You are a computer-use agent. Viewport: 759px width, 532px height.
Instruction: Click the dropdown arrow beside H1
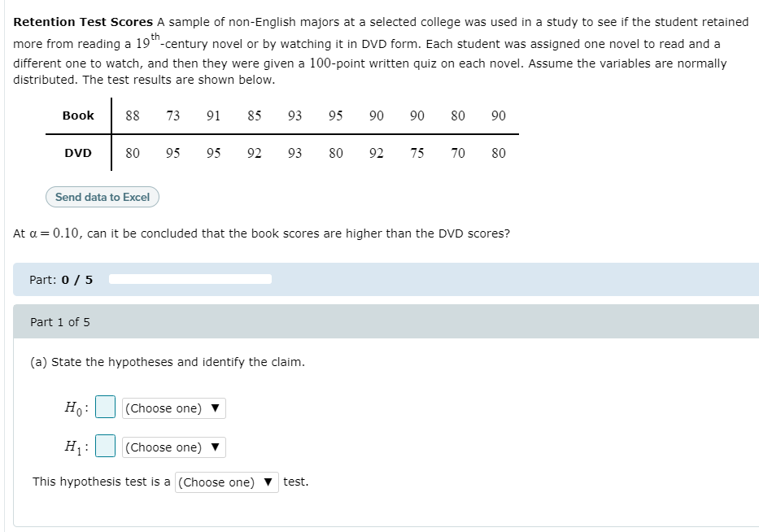pyautogui.click(x=216, y=447)
